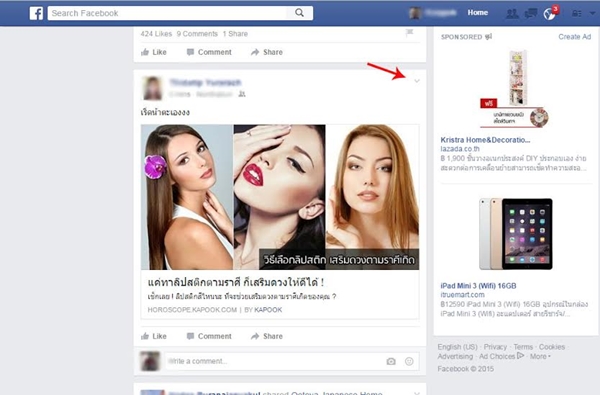Open the lipstick post author's profile picture
Image resolution: width=600 pixels, height=395 pixels.
152,88
